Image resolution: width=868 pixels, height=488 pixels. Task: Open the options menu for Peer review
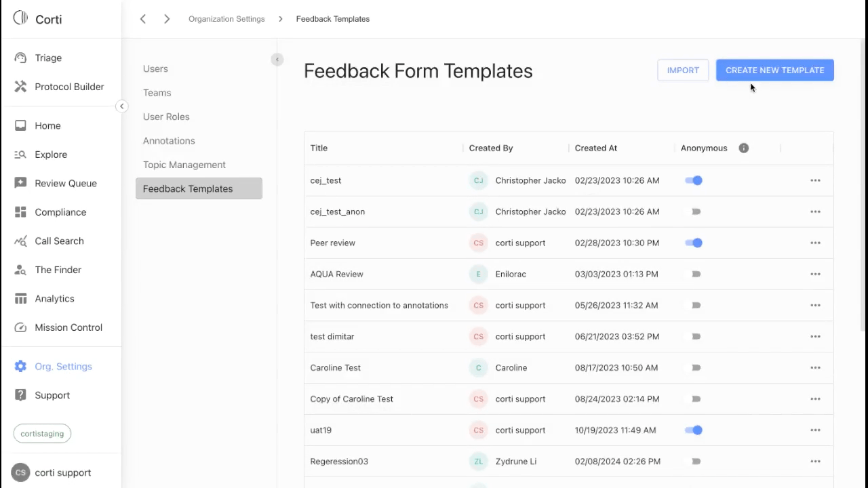(815, 243)
